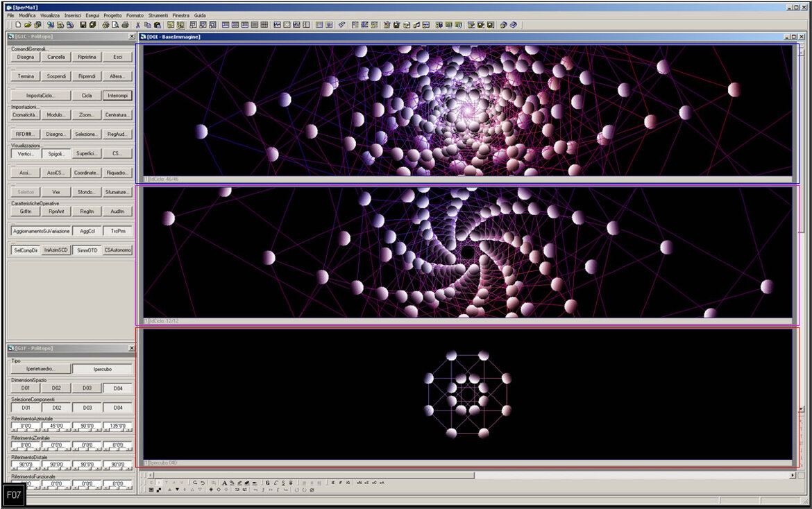Select the Cut (scissors) toolbar icon

[139, 25]
